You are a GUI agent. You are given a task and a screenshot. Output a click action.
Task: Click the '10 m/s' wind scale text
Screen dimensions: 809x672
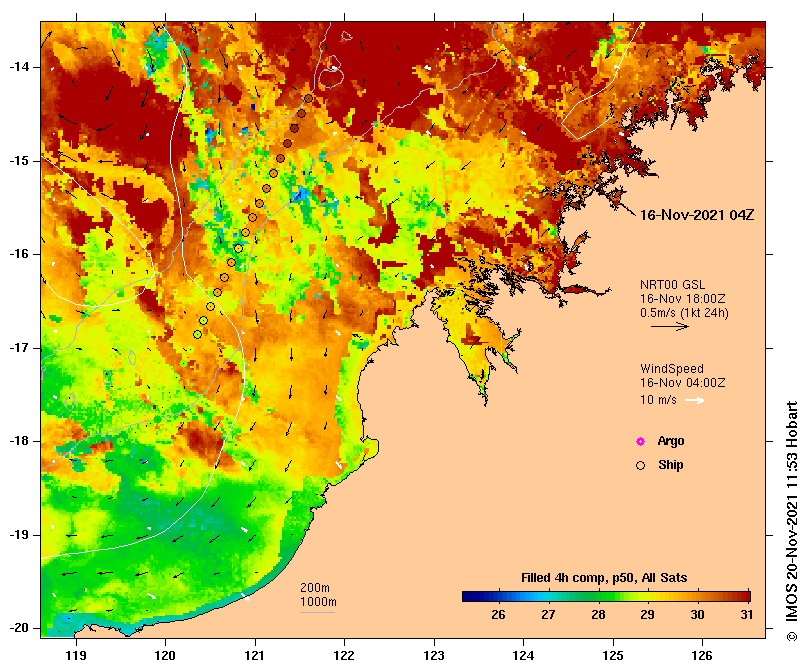pyautogui.click(x=658, y=400)
